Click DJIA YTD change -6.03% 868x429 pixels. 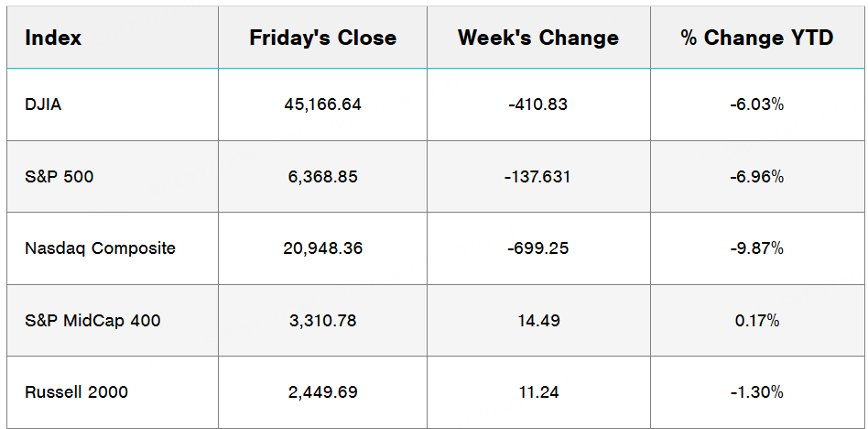pos(756,104)
